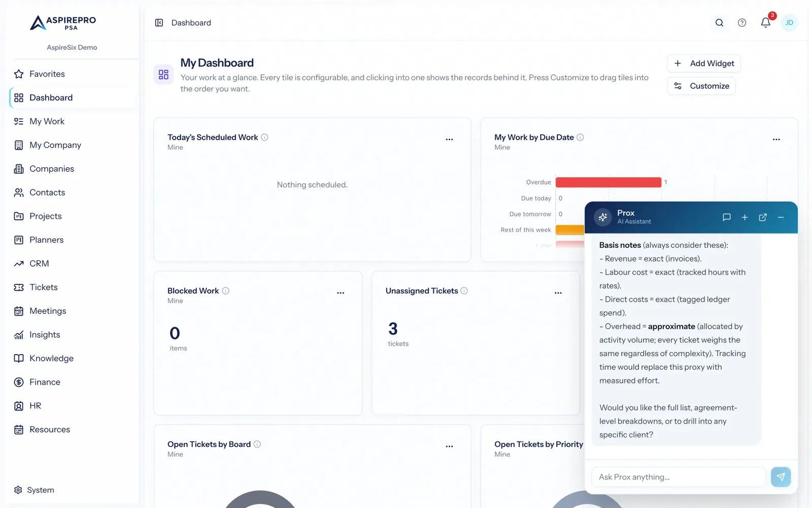Open Meetings in the sidebar
This screenshot has height=508, width=812.
[73, 311]
